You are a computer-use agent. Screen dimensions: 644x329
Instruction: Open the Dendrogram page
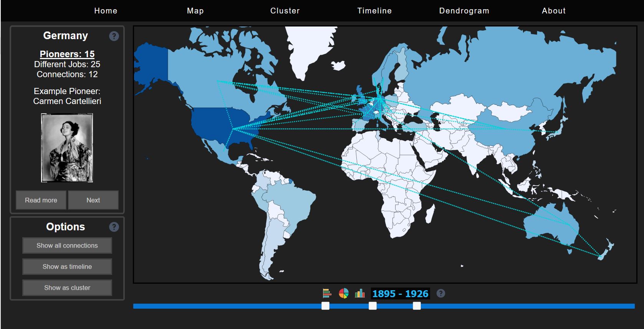pyautogui.click(x=464, y=11)
